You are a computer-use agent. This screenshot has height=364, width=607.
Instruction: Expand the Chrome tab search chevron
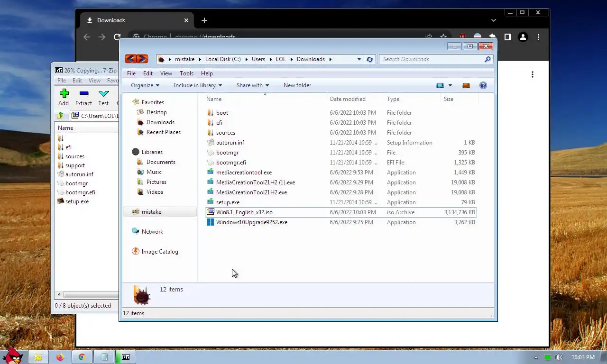[494, 20]
